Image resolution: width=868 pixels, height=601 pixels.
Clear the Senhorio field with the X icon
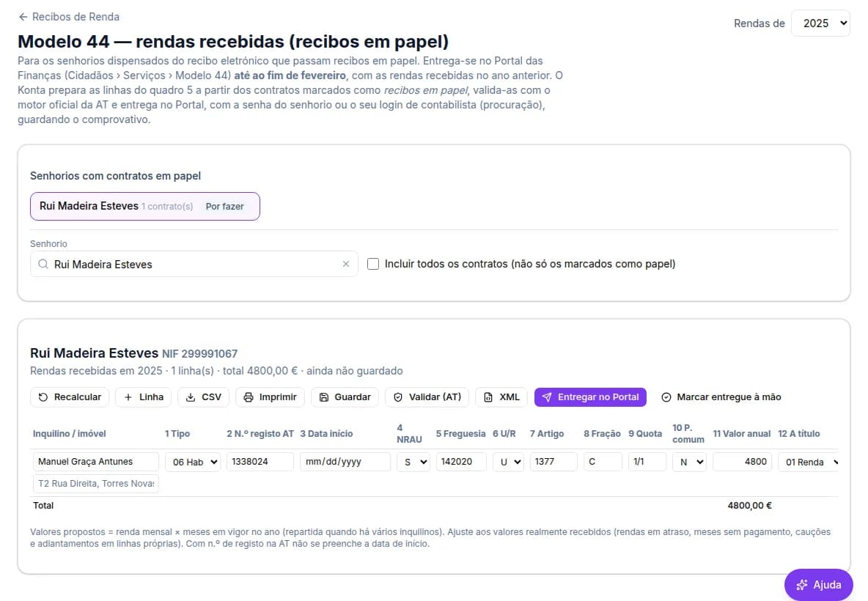[346, 264]
